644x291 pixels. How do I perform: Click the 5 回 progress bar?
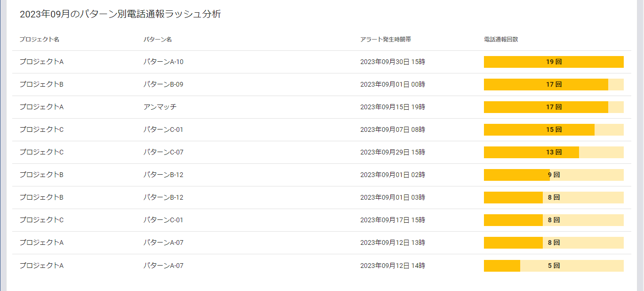click(554, 266)
